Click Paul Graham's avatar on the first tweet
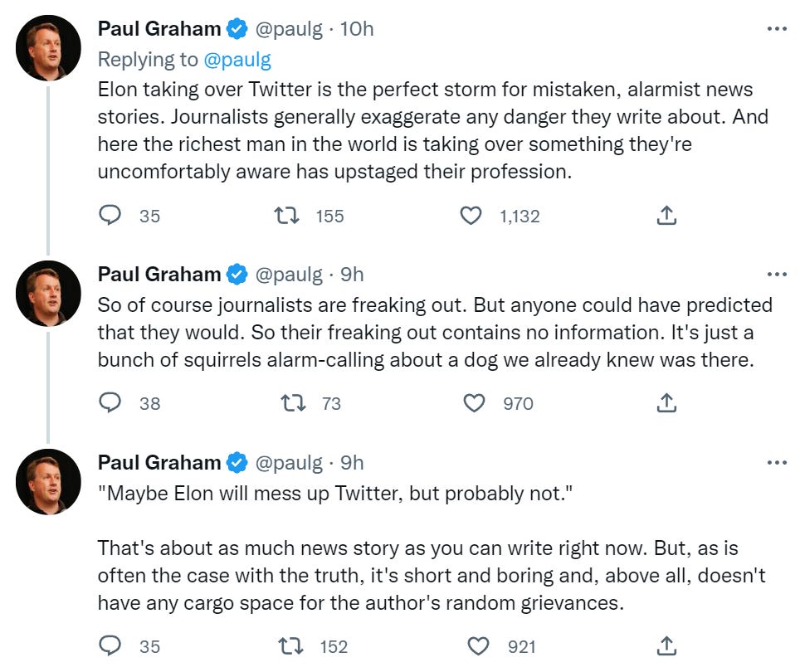800x672 pixels. click(x=49, y=47)
